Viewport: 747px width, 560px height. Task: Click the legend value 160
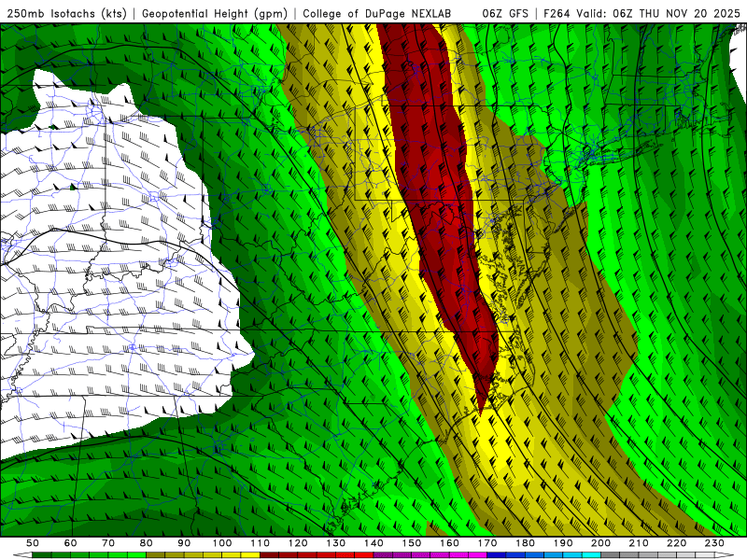pyautogui.click(x=449, y=543)
